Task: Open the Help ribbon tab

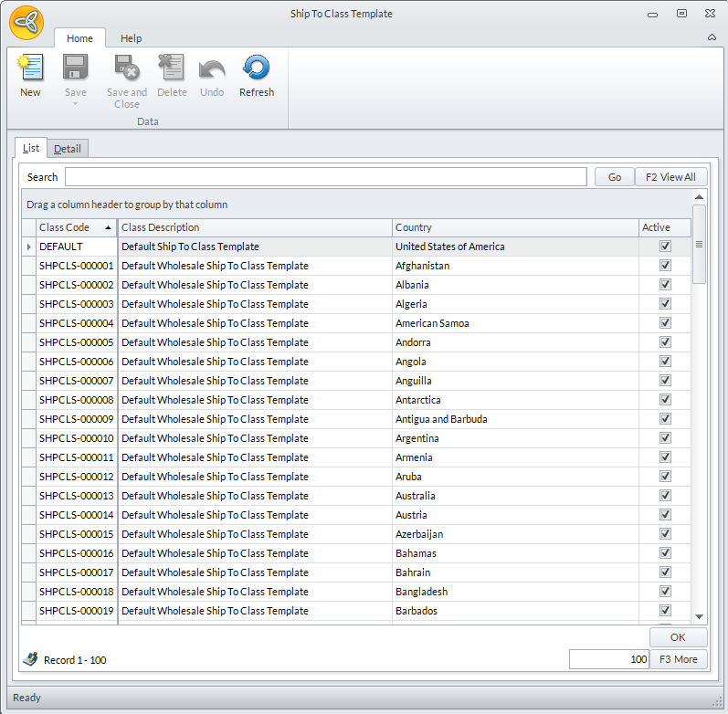Action: point(131,38)
